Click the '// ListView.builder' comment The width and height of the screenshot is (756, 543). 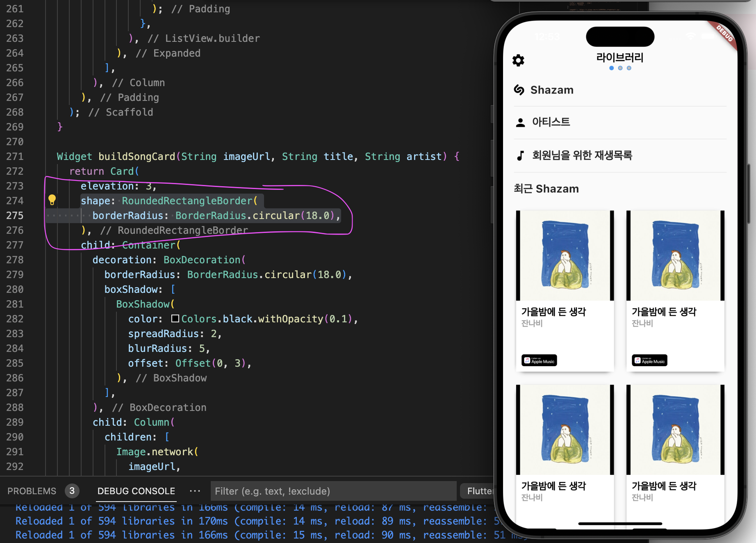tap(204, 38)
